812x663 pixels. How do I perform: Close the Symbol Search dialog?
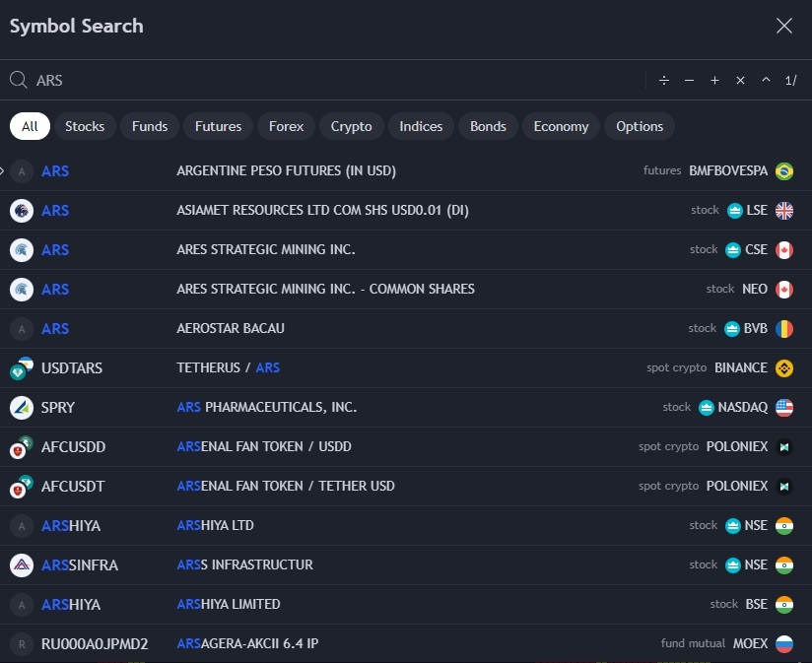tap(784, 27)
